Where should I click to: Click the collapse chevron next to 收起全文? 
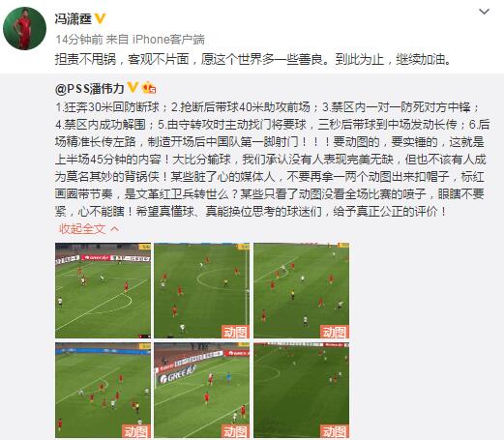pos(115,229)
